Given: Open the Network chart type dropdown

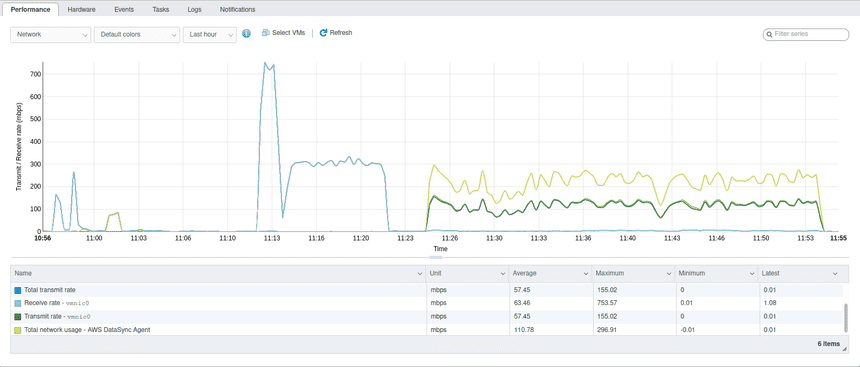Looking at the screenshot, I should click(51, 35).
